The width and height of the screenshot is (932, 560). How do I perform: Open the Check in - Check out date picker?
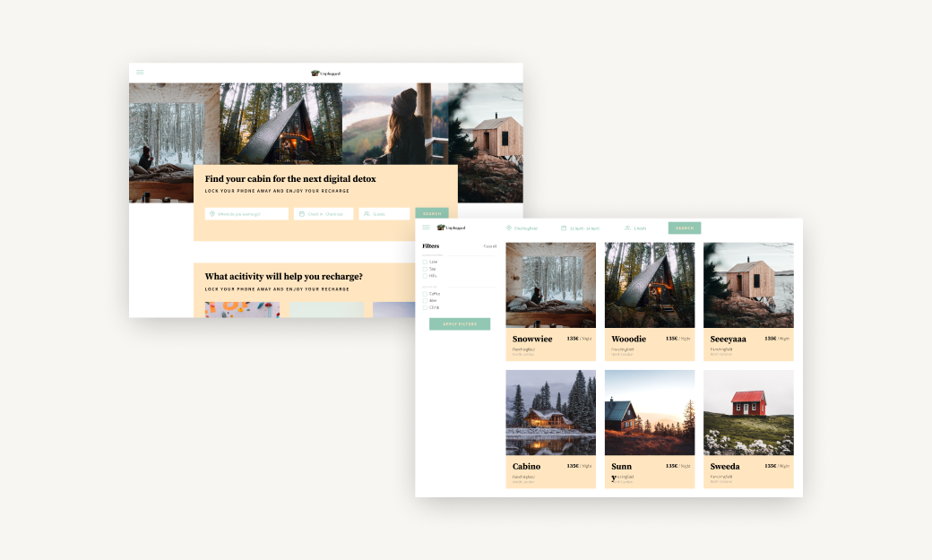324,214
